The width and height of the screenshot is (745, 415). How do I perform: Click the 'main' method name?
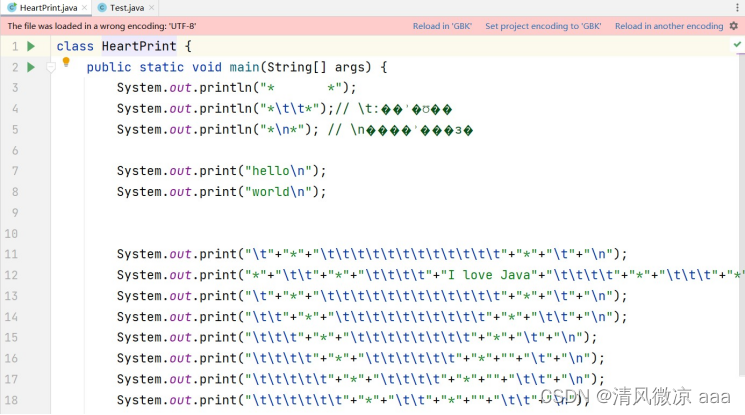244,67
